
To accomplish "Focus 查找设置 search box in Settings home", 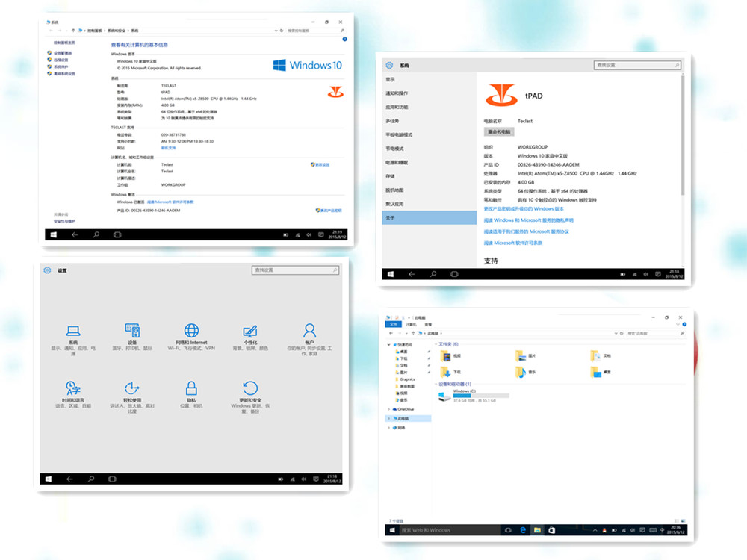I will coord(295,270).
